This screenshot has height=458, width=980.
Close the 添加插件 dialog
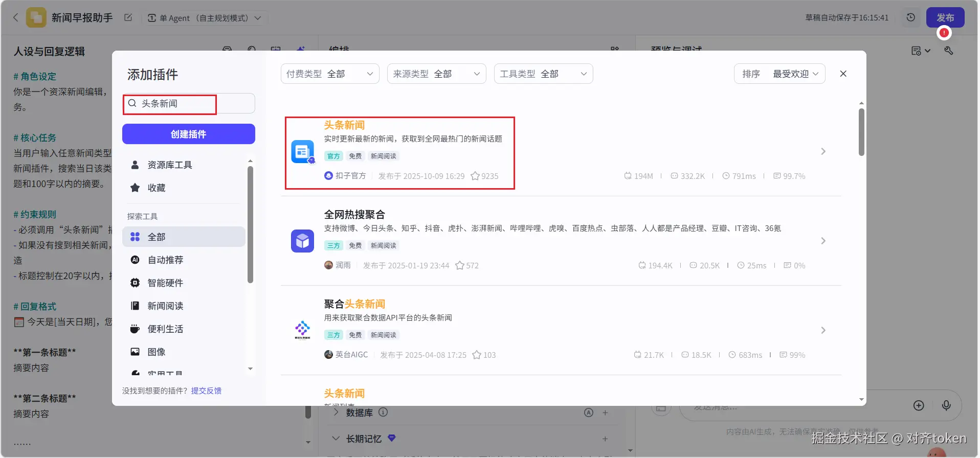click(x=843, y=74)
